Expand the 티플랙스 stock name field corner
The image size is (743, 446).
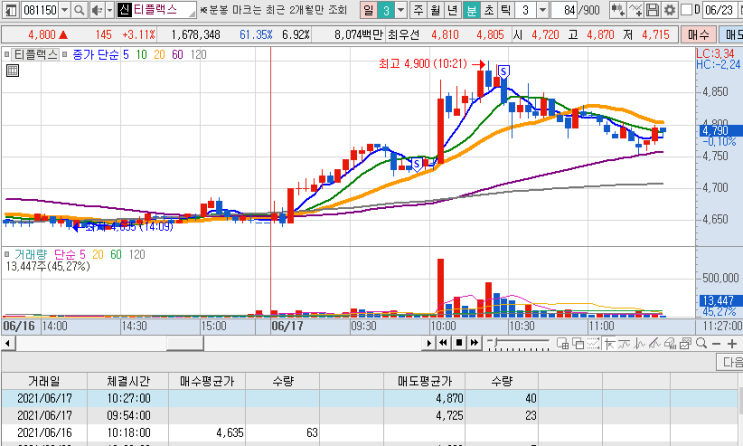pos(192,14)
